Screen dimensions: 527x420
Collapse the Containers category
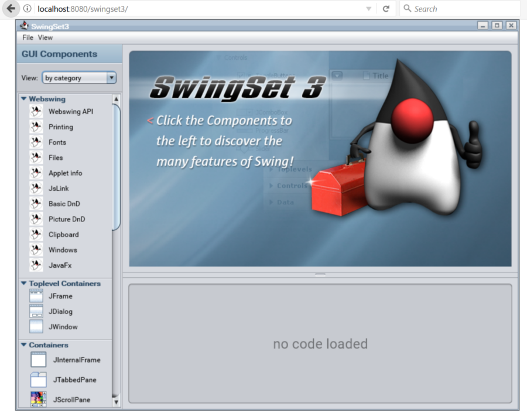click(24, 345)
